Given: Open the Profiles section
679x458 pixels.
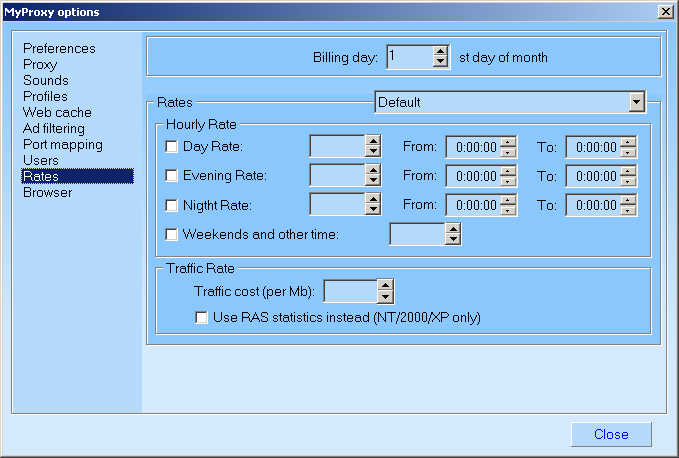Looking at the screenshot, I should pos(45,97).
